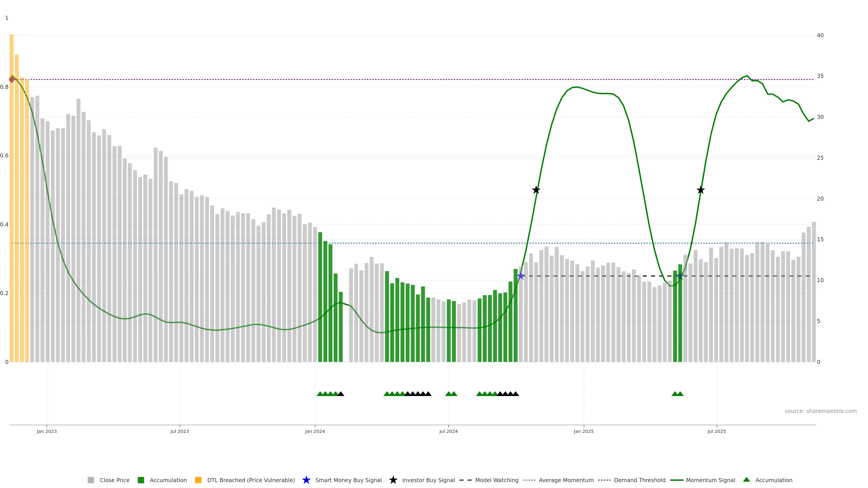Click the Jul 2025 axis tick label
This screenshot has width=868, height=488.
pos(716,431)
